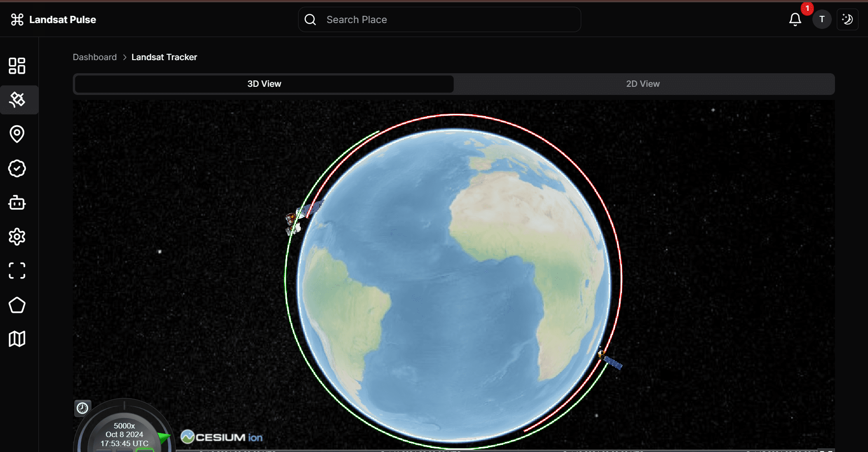
Task: Open the dashboard grid icon in sidebar
Action: point(17,66)
